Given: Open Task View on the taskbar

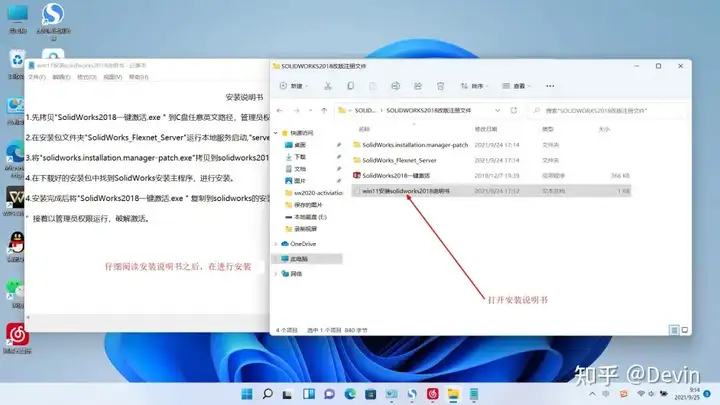Looking at the screenshot, I should [x=287, y=394].
